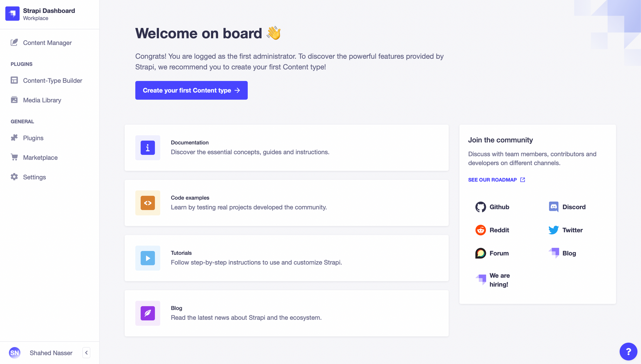Screen dimensions: 641x364
Task: Click the Forum discourse icon
Action: [480, 253]
